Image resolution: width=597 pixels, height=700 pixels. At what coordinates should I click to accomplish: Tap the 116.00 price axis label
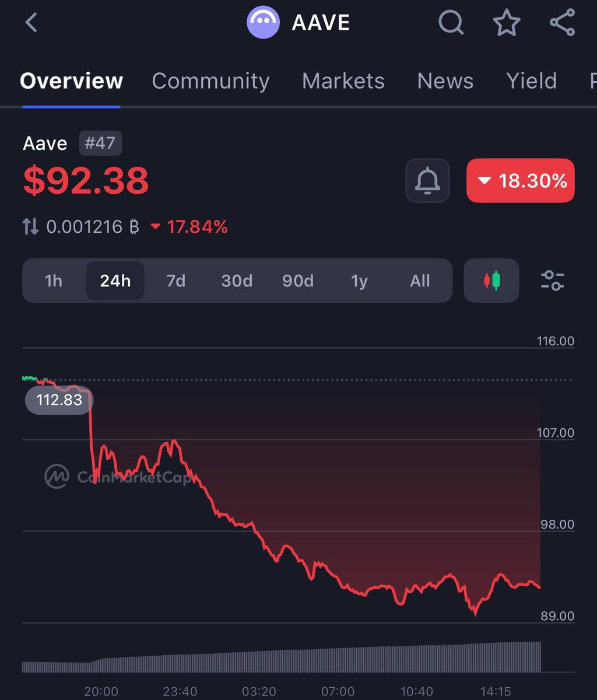point(556,341)
